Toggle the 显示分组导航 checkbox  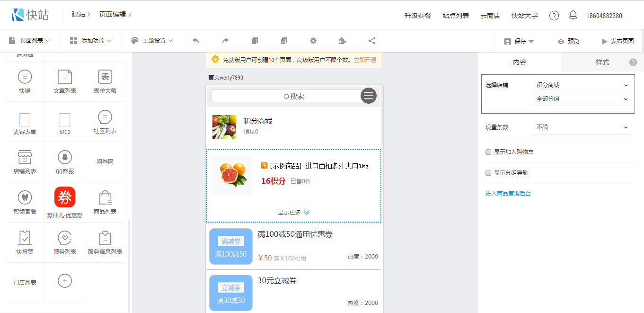tap(488, 173)
